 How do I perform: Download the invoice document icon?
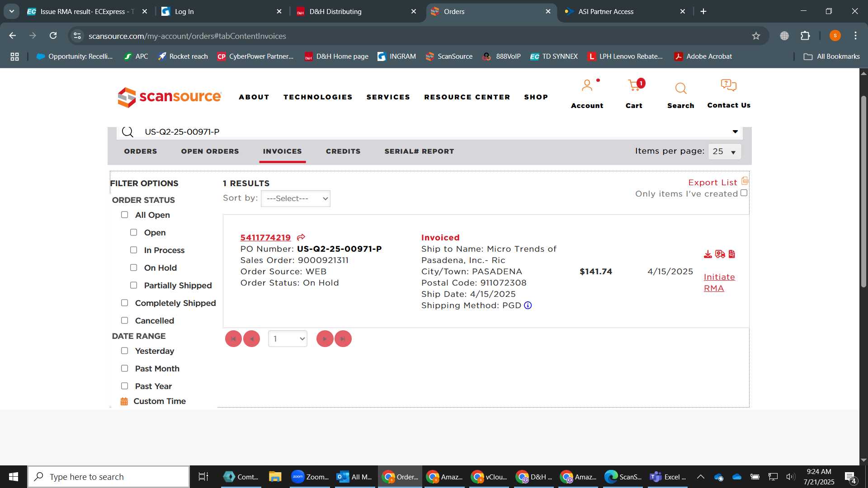708,254
